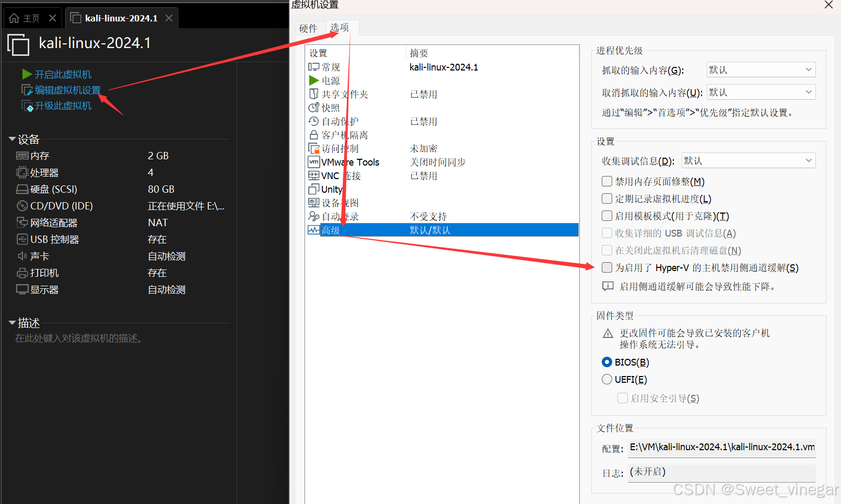Viewport: 841px width, 504px height.
Task: Close the 主页 tab
Action: (52, 18)
